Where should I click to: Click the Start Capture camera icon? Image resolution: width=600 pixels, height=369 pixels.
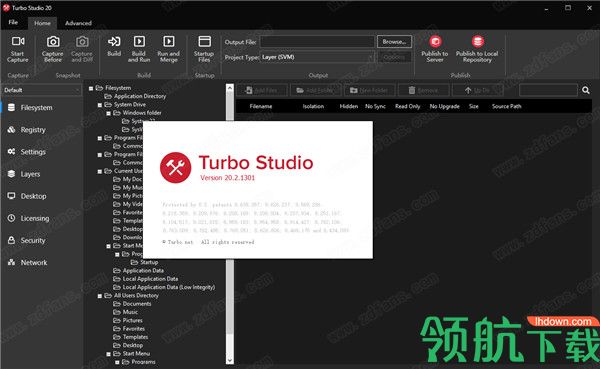18,41
